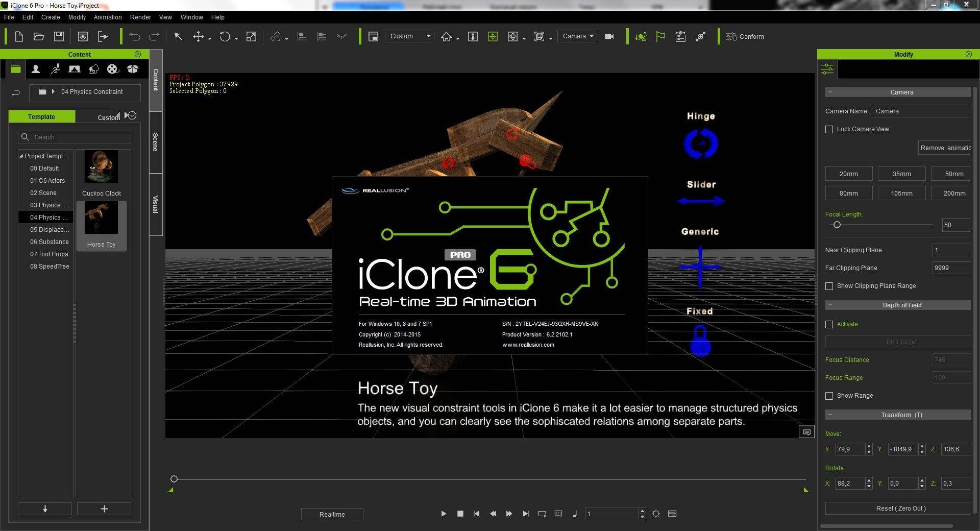The height and width of the screenshot is (531, 980).
Task: Click the content Search field
Action: pos(75,137)
